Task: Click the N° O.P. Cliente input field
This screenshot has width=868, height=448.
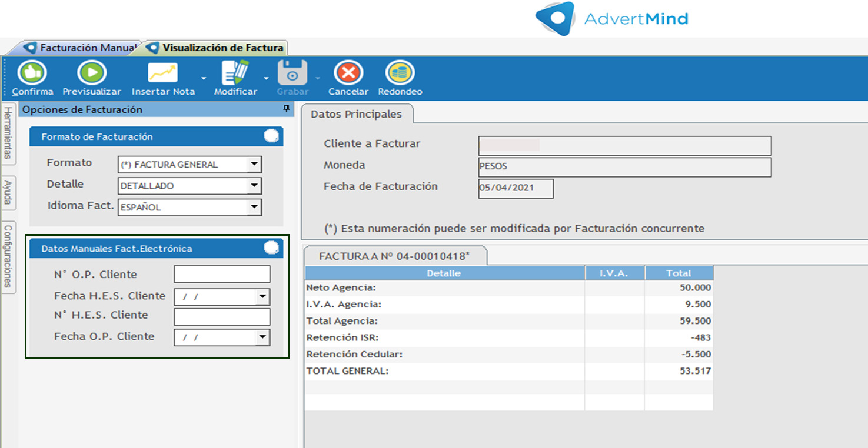Action: 222,275
